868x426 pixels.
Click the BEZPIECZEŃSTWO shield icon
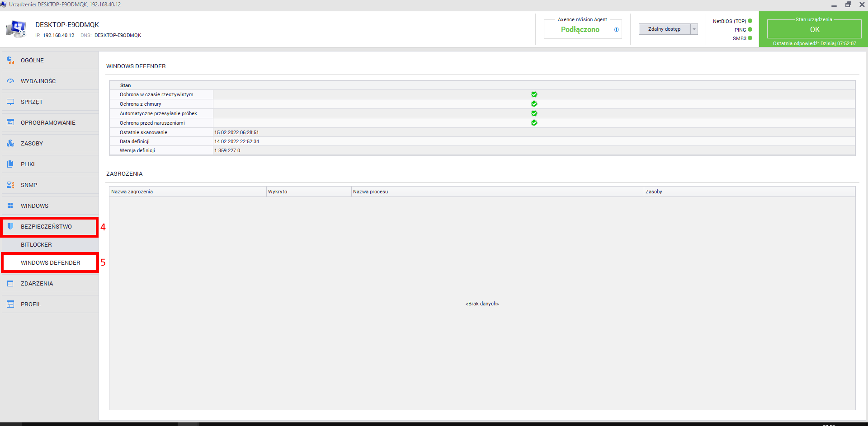[10, 226]
